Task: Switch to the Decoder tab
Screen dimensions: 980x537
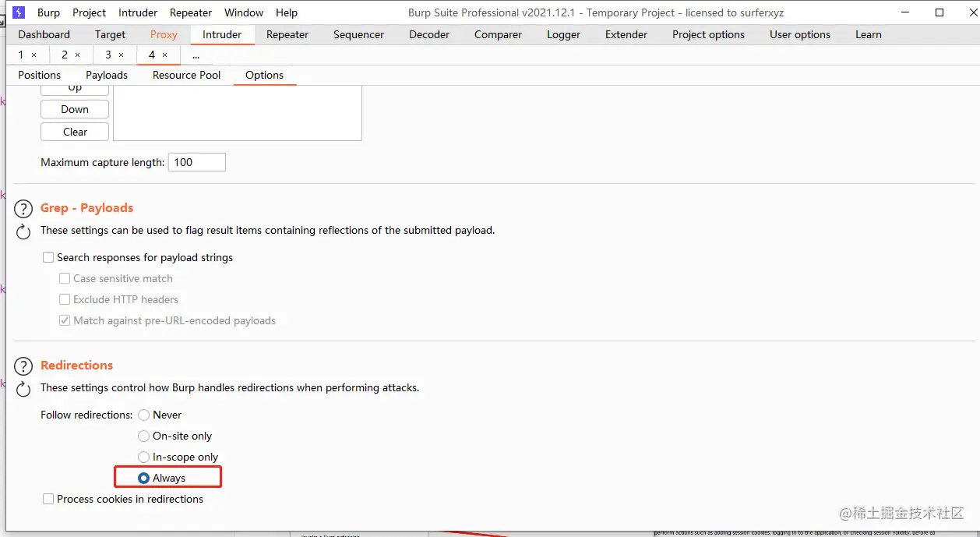Action: coord(429,34)
